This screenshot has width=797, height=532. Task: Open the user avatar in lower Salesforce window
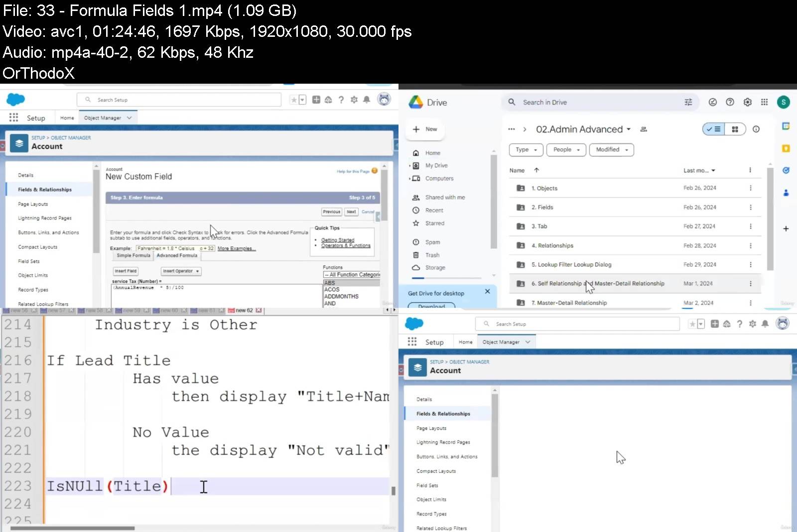click(x=783, y=324)
